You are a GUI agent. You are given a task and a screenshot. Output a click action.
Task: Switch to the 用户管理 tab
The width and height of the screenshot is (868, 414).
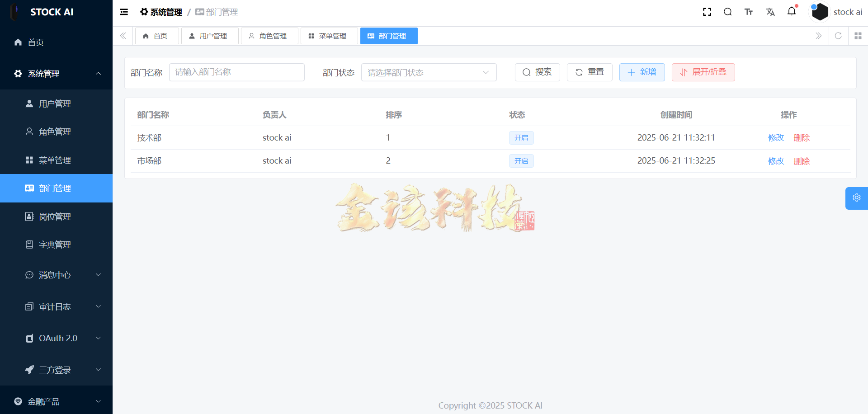[x=210, y=36]
